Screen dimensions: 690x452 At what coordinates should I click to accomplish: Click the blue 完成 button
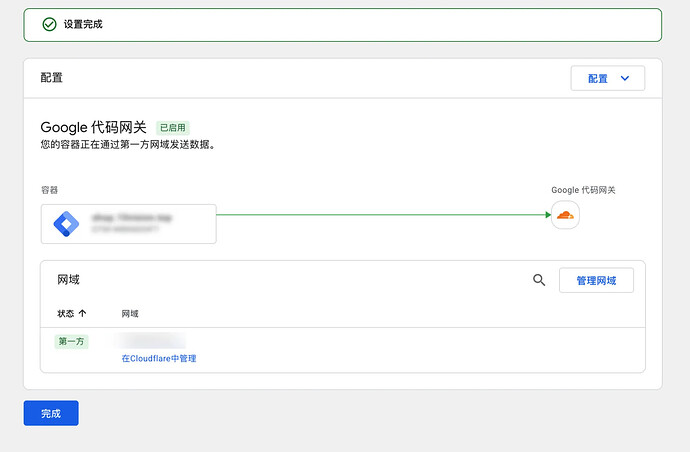(x=51, y=413)
